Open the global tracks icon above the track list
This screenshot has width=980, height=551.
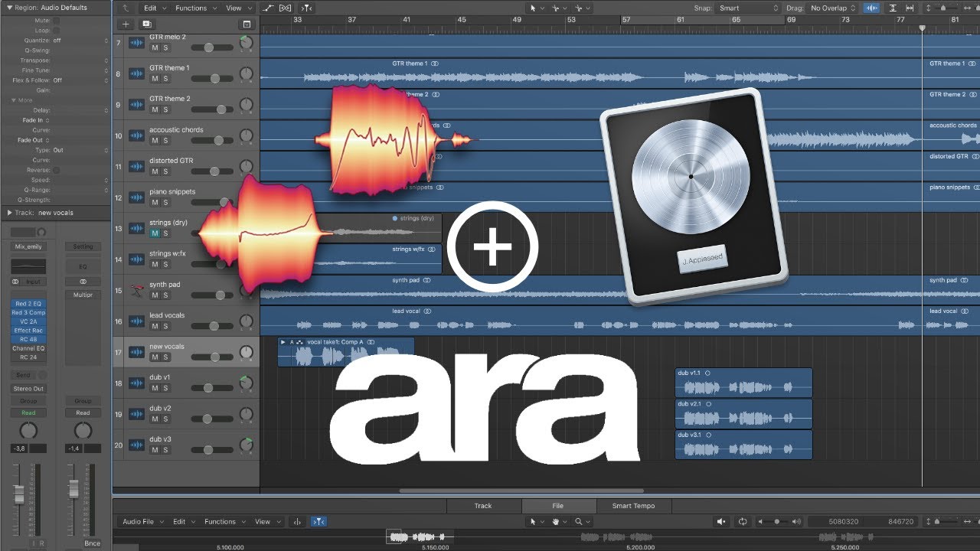click(x=246, y=24)
